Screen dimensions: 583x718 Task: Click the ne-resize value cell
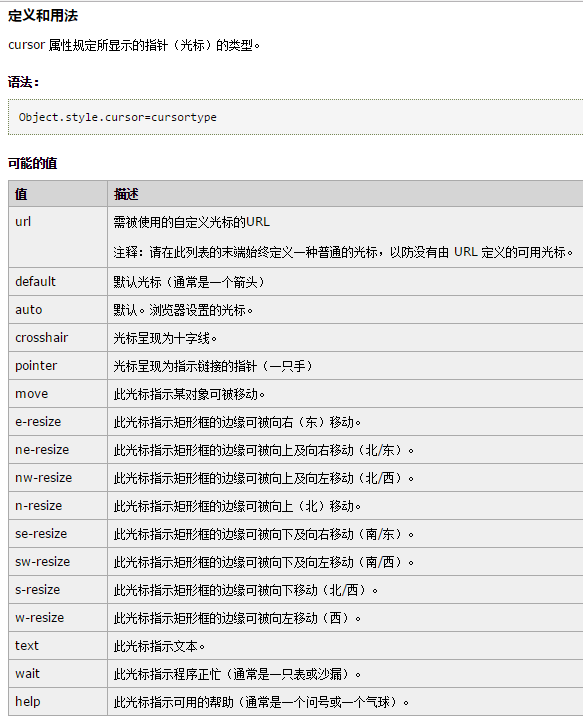click(58, 450)
